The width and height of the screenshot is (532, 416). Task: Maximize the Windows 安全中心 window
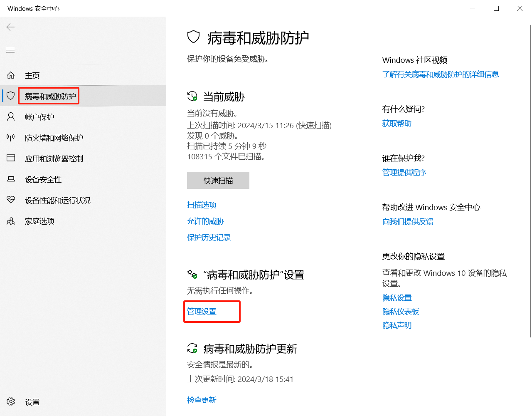496,8
